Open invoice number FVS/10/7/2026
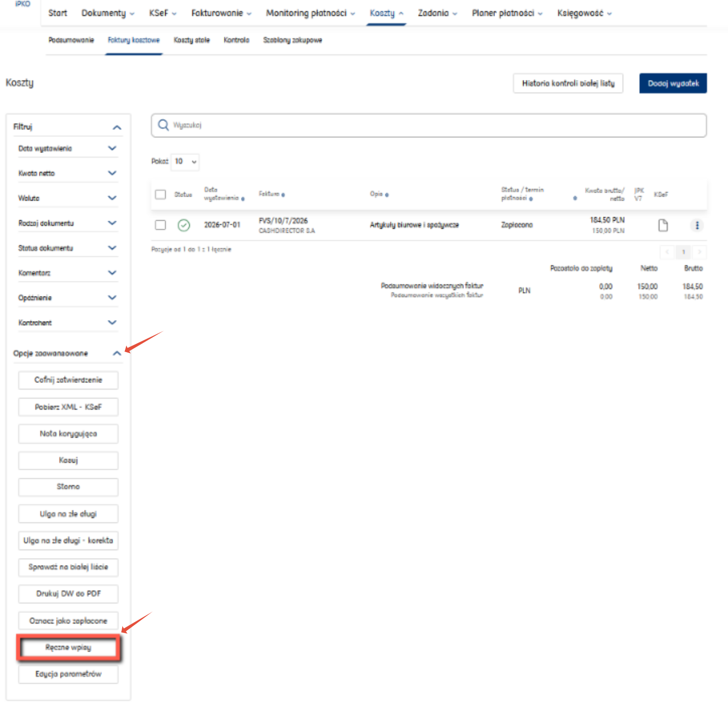Image resolution: width=728 pixels, height=703 pixels. (283, 221)
